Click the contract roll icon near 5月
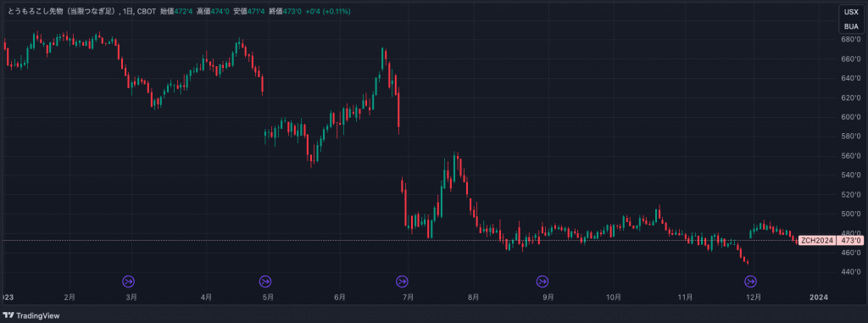 coord(265,281)
